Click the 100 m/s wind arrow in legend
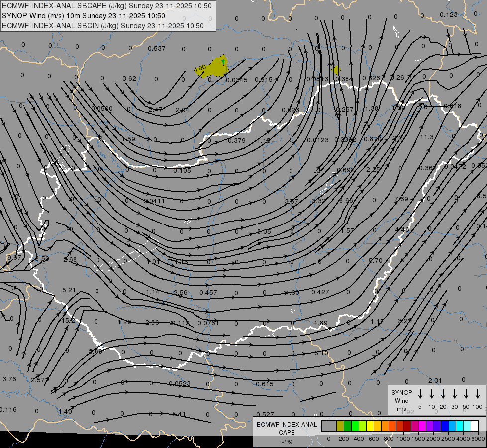Image resolution: width=487 pixels, height=448 pixels. (478, 394)
